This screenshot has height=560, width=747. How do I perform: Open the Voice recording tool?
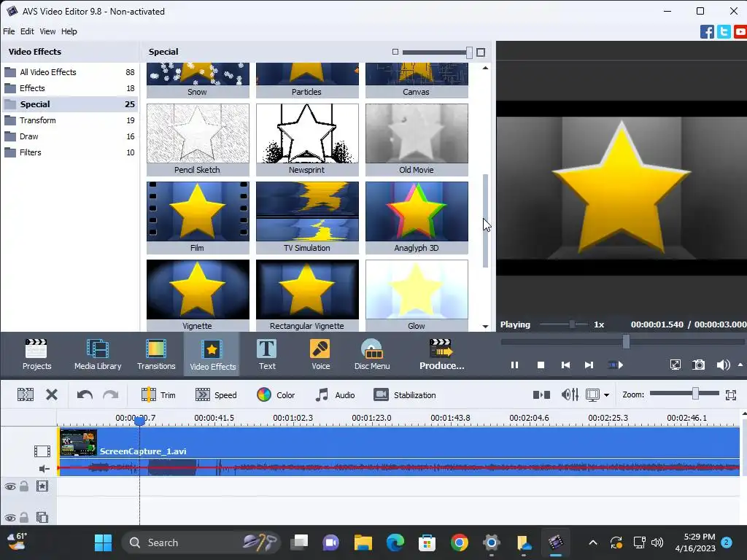pyautogui.click(x=320, y=354)
